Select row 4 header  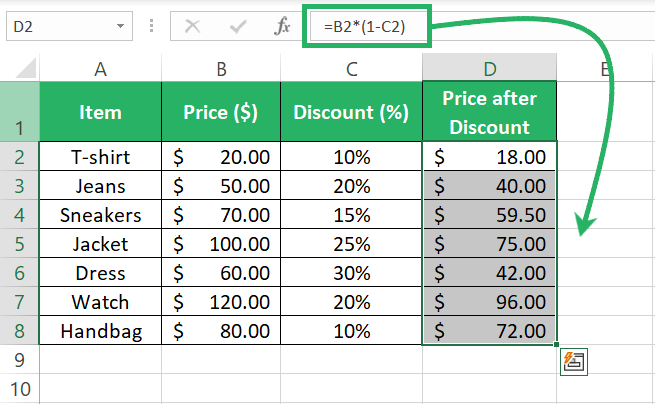(x=20, y=214)
